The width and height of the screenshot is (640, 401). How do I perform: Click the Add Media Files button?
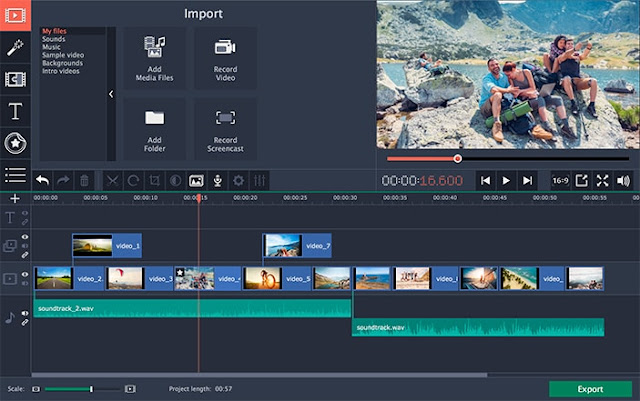pos(154,58)
